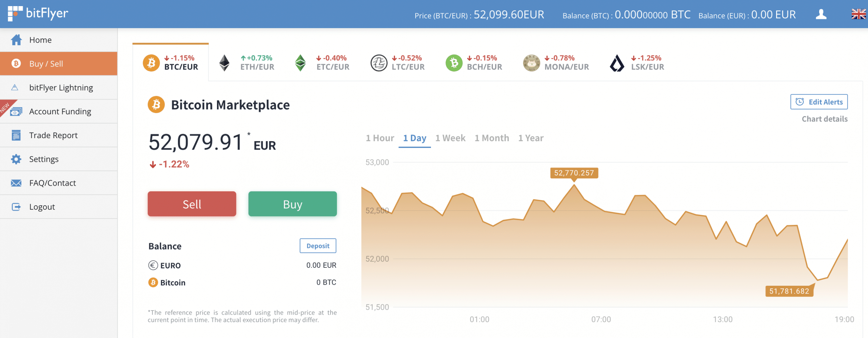Screen dimensions: 868x338
Task: Click the bitFlyer Lightning triangle icon
Action: [15, 88]
